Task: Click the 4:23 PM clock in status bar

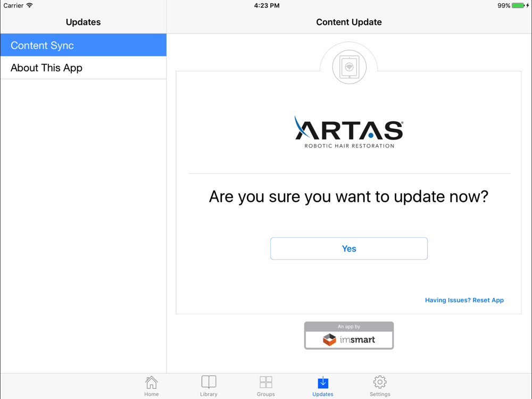Action: point(267,5)
